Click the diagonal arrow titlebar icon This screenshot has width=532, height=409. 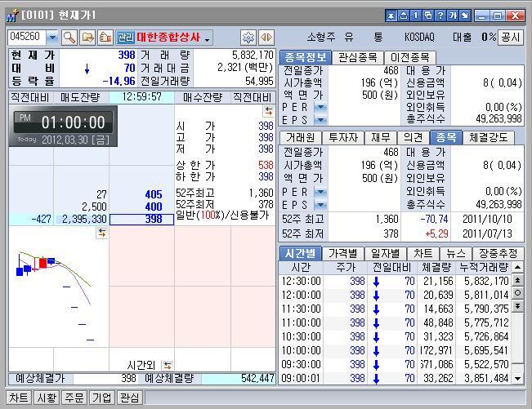tap(465, 16)
